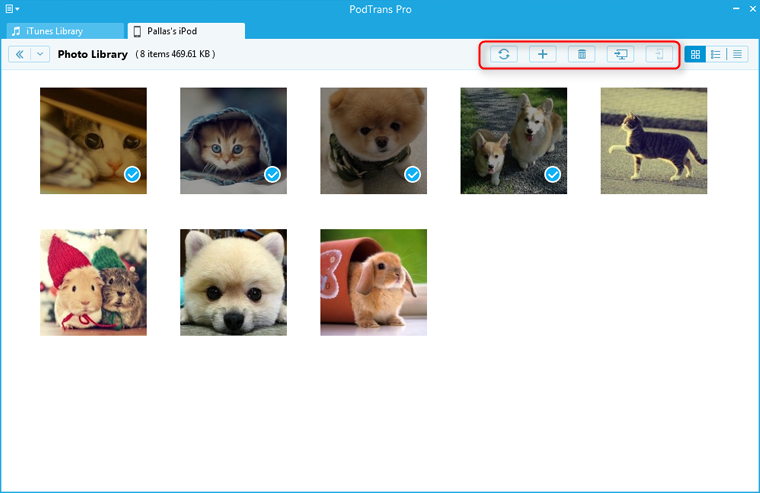
Task: Select the guinea pigs with Santa hat photo
Action: [93, 282]
